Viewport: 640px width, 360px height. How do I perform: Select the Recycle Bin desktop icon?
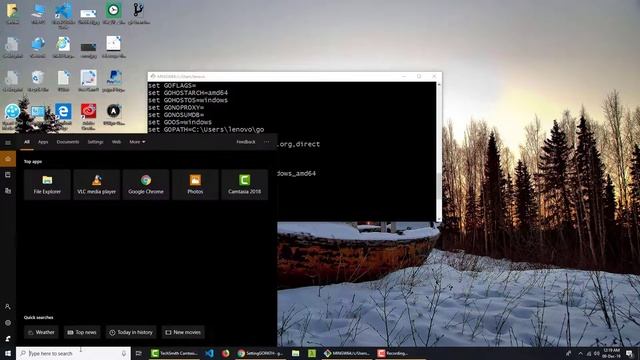coord(38,81)
